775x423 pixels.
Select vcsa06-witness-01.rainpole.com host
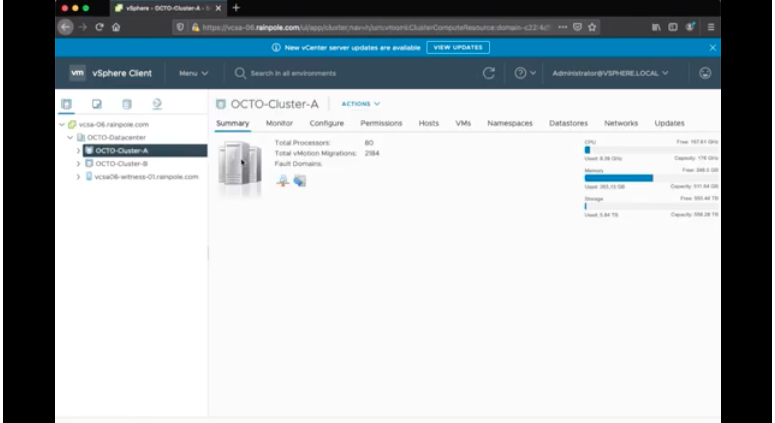tap(146, 176)
